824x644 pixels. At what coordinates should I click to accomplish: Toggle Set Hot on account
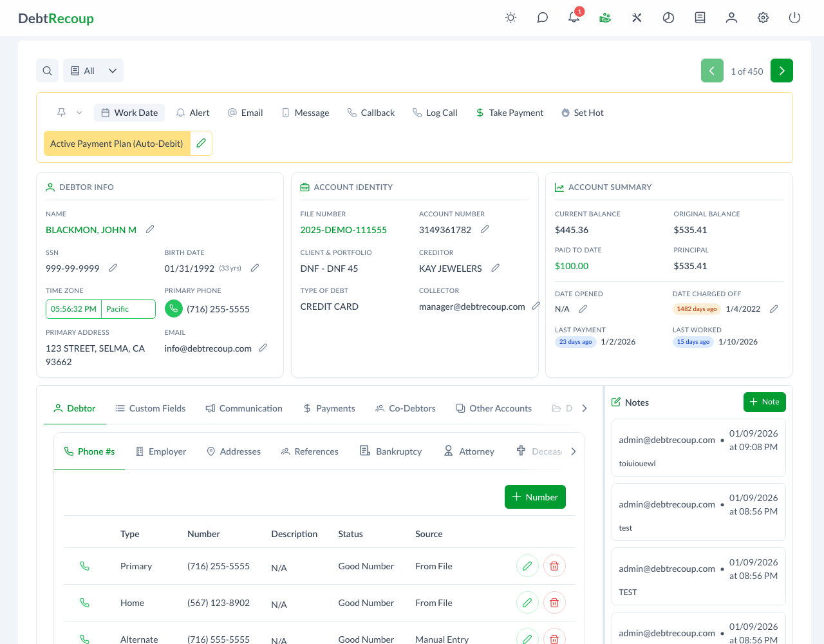click(582, 113)
